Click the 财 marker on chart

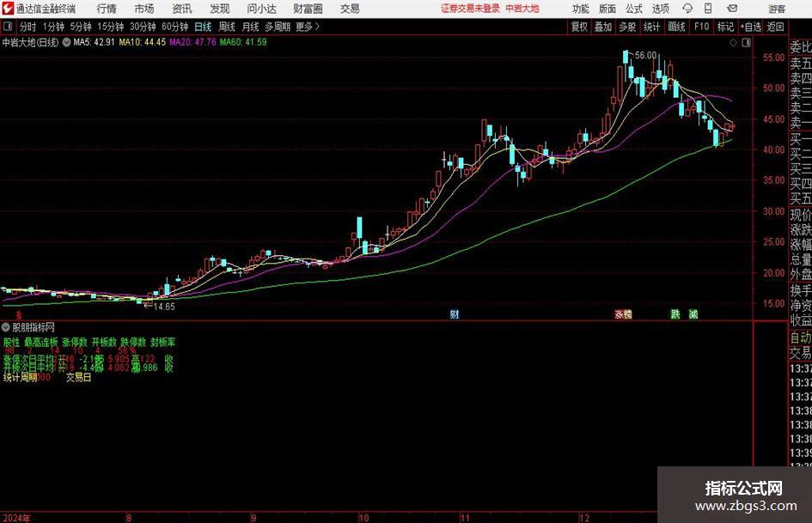(x=455, y=313)
